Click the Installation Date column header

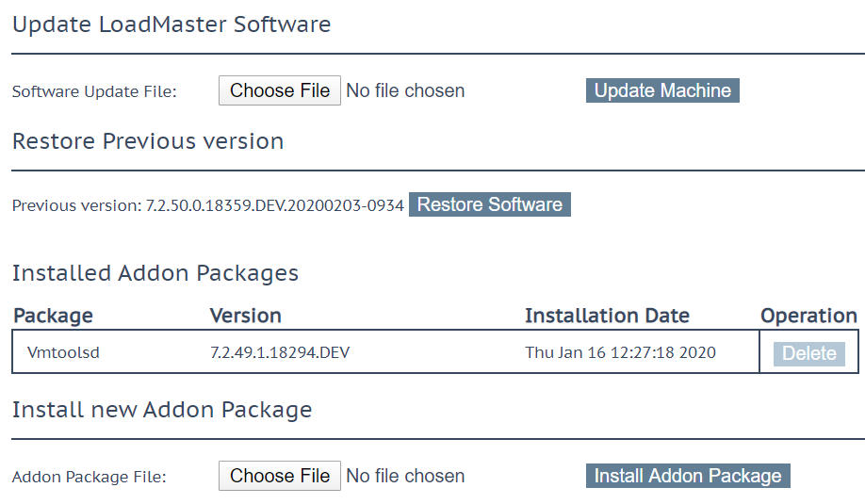pos(607,316)
